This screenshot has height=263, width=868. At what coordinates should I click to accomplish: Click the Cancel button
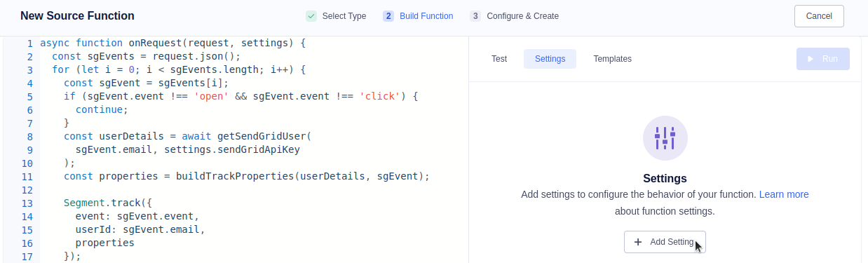[819, 16]
